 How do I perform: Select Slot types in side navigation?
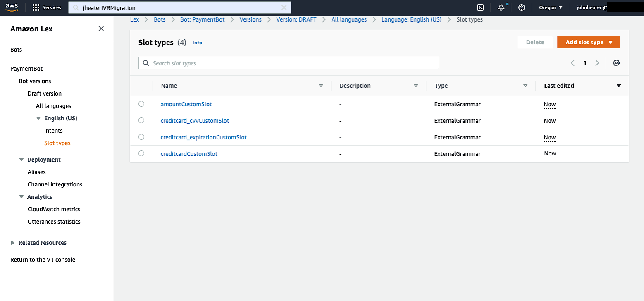[57, 143]
